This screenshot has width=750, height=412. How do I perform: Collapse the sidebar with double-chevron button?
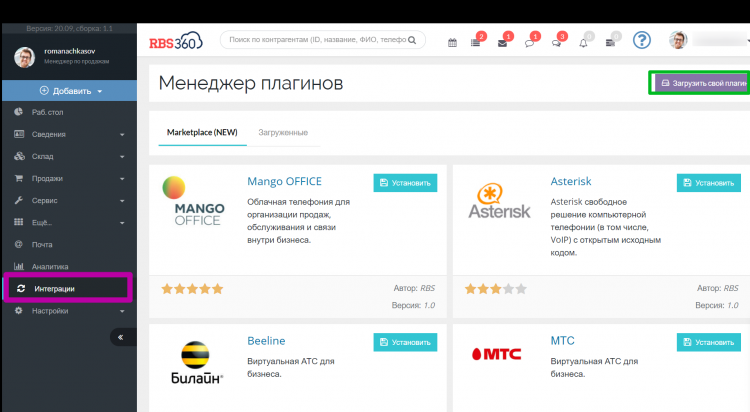click(x=121, y=337)
